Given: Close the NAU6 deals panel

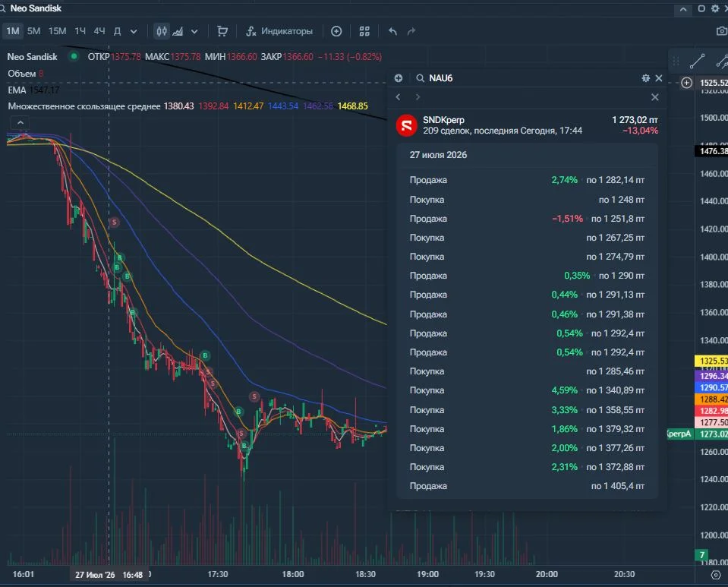Looking at the screenshot, I should (x=658, y=78).
